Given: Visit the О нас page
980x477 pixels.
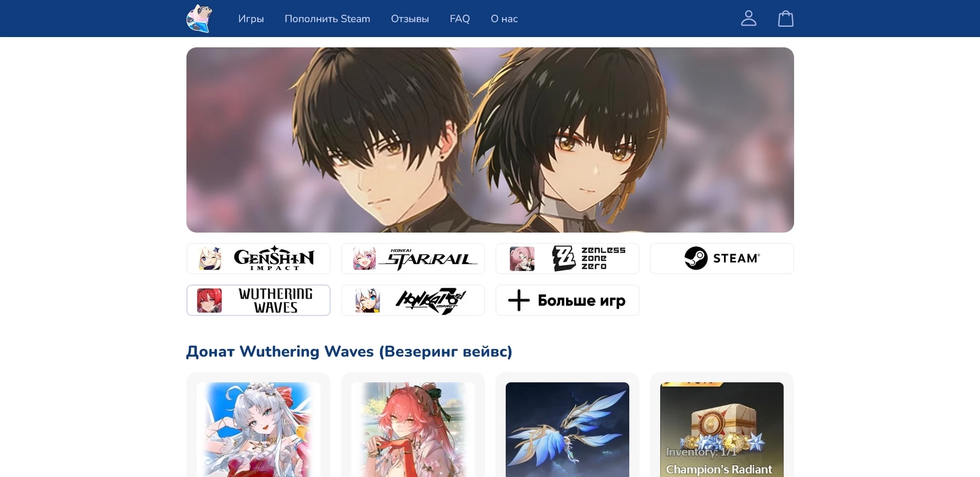Looking at the screenshot, I should tap(504, 19).
